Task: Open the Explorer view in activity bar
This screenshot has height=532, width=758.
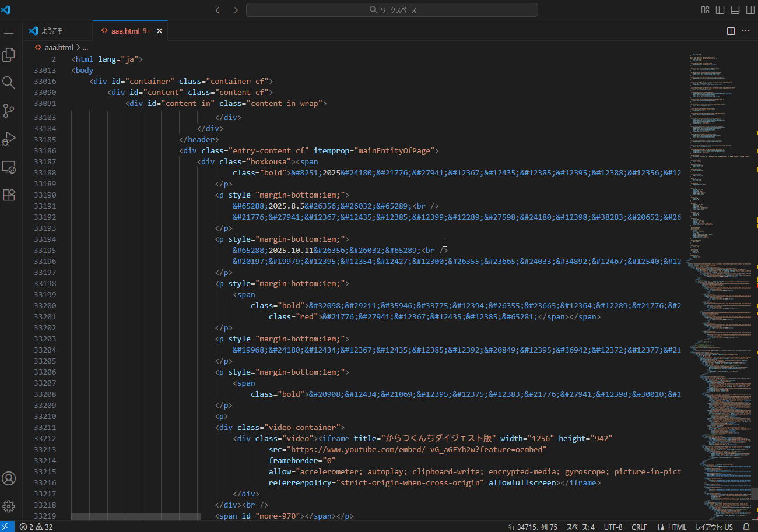Action: click(x=9, y=55)
